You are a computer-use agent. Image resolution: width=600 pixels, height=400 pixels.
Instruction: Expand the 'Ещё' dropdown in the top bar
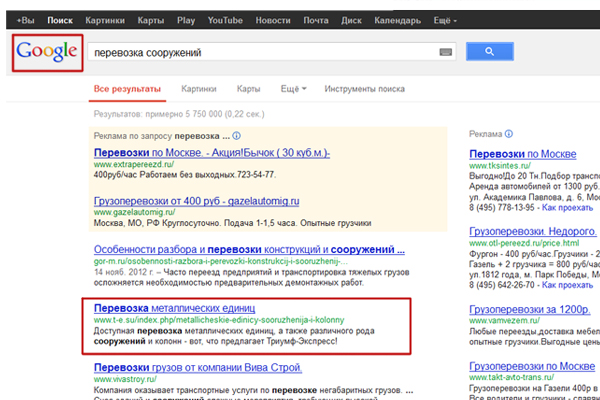[445, 20]
